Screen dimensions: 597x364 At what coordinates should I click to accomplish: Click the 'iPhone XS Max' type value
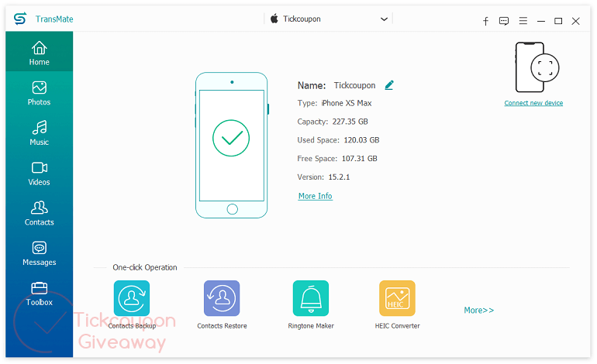click(x=347, y=103)
